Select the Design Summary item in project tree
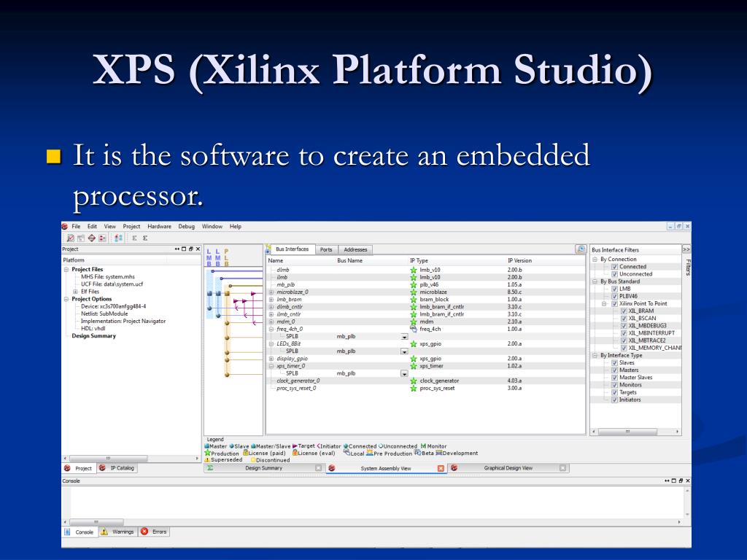Screen dimensions: 747x560 94,336
